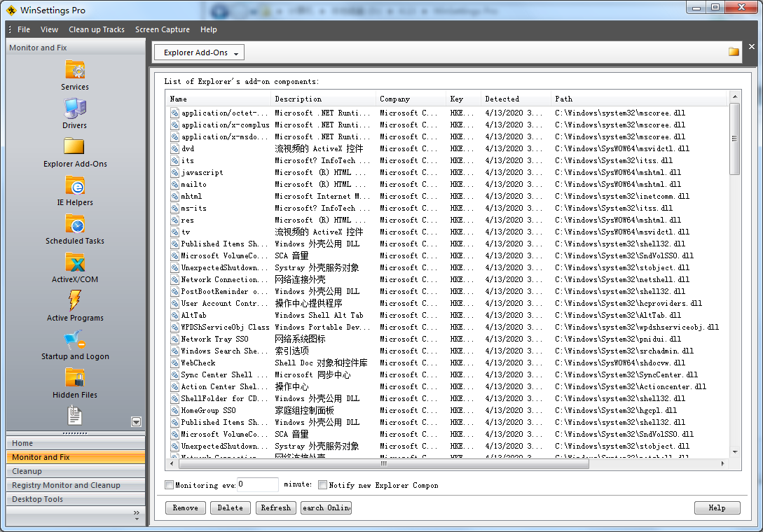Image resolution: width=763 pixels, height=532 pixels.
Task: Open the Startup and Logon icon
Action: [75, 340]
